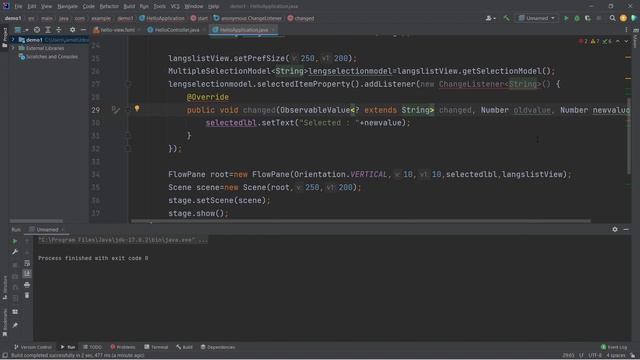Hide the Run tool window
This screenshot has height=360, width=640.
(626, 229)
